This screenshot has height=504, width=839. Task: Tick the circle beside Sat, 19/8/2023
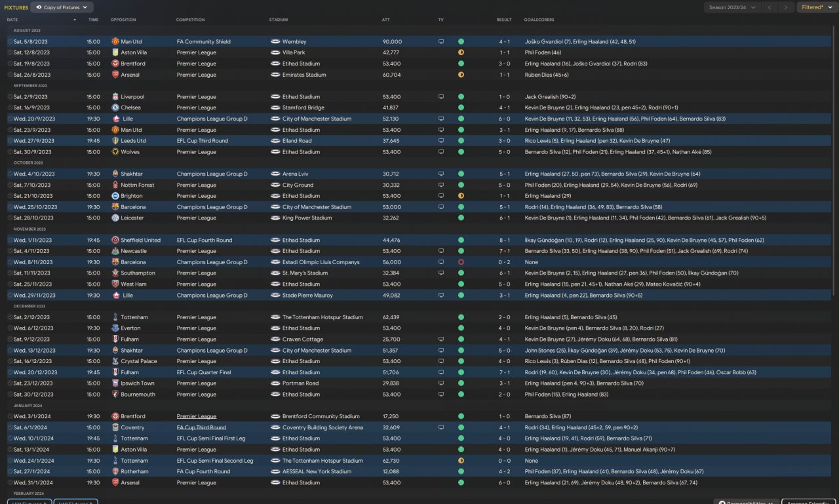[10, 64]
